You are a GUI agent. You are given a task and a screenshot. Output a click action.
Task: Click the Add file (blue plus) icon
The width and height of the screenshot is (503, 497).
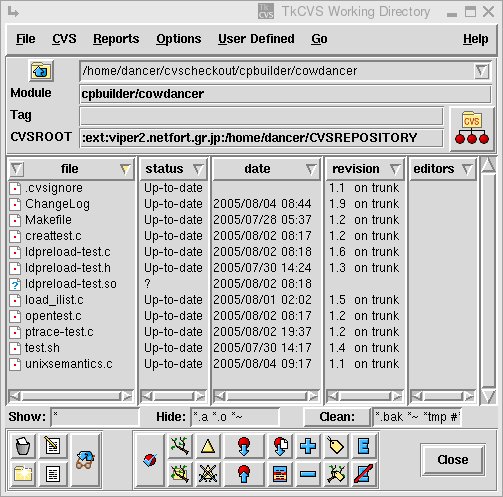[308, 446]
